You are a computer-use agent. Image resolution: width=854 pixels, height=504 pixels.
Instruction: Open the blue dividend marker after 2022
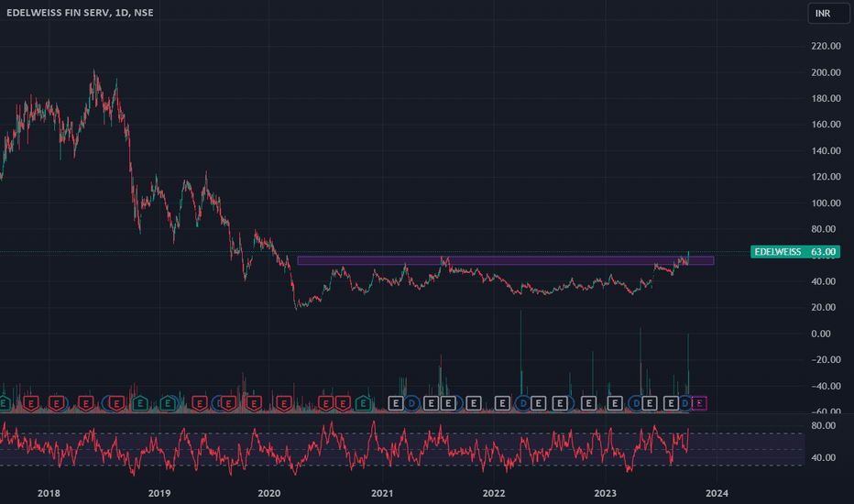(x=523, y=403)
